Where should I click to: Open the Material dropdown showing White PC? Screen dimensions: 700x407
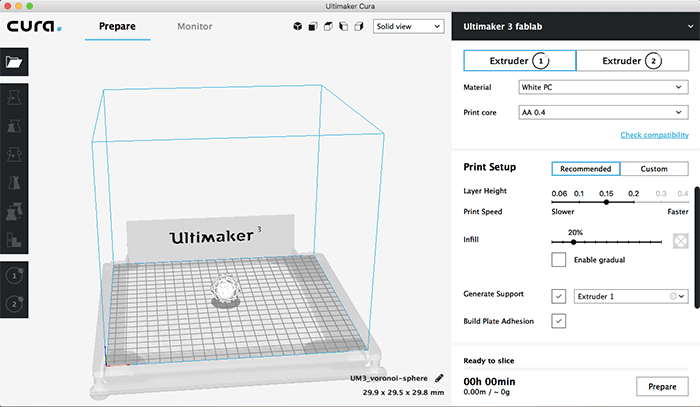click(x=603, y=87)
